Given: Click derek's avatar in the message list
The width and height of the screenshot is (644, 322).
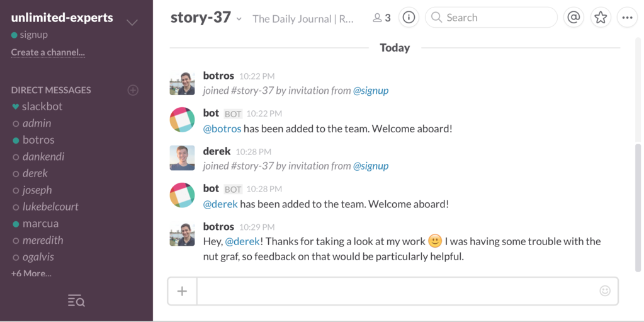Looking at the screenshot, I should (x=182, y=158).
